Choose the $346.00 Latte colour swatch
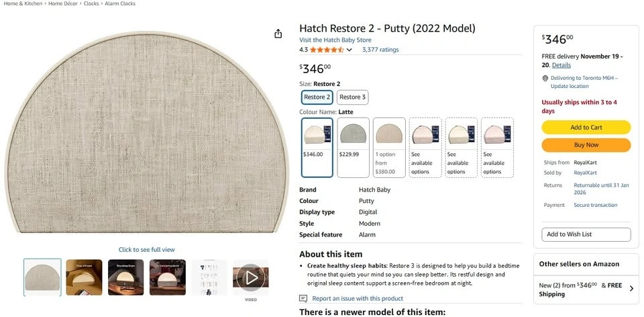 (317, 147)
